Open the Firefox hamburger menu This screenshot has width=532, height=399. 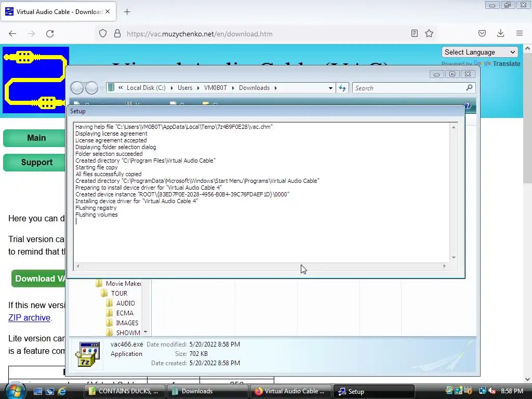(x=520, y=33)
